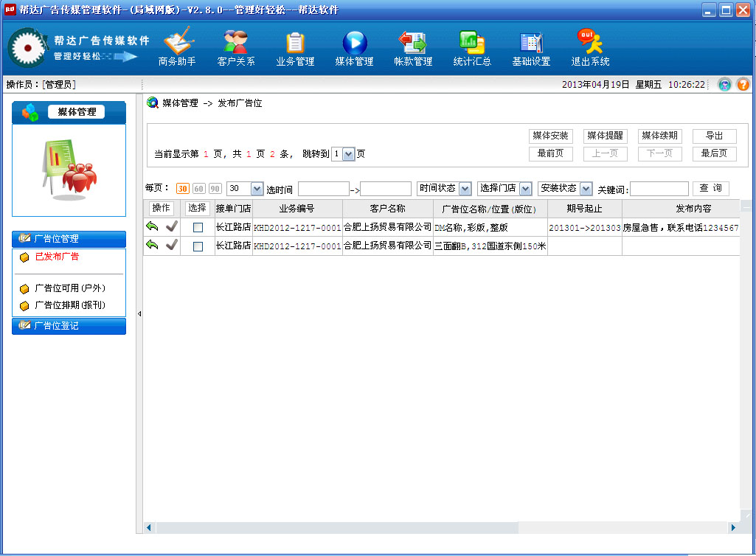Click the search globe icon near breadcrumb

point(153,102)
